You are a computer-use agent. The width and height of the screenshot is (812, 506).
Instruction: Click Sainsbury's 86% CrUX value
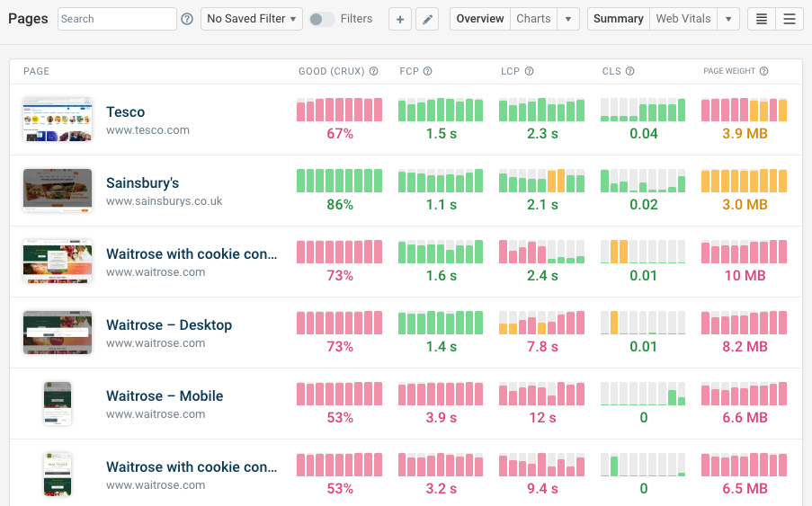[340, 205]
